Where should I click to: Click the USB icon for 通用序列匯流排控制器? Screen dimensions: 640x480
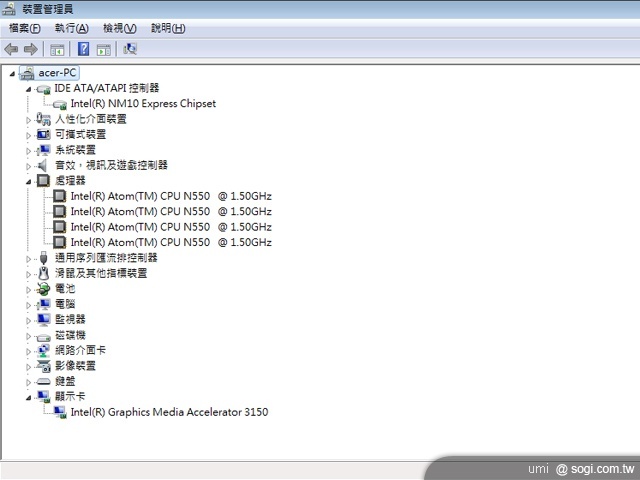pos(44,258)
